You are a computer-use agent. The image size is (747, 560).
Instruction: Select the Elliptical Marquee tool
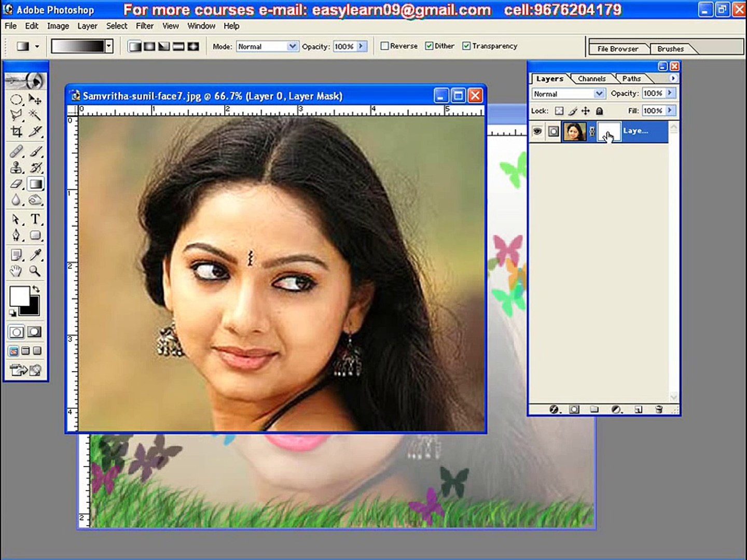[17, 99]
